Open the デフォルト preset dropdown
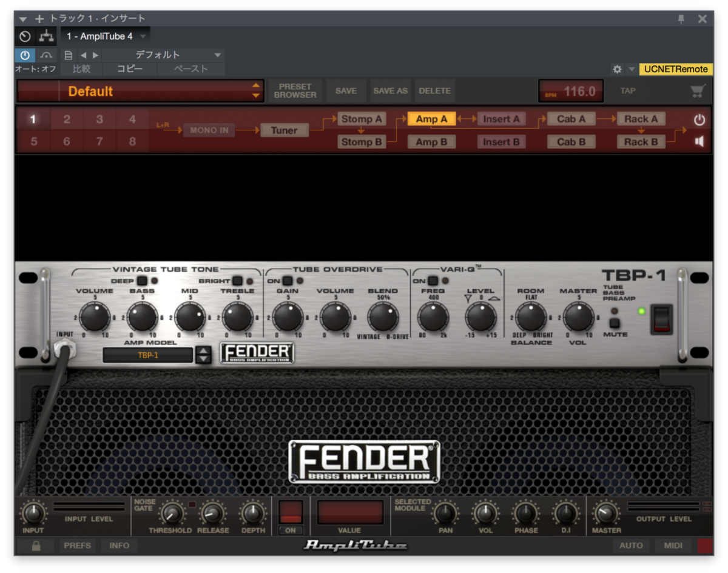Viewport: 728px width, 573px height. click(163, 55)
